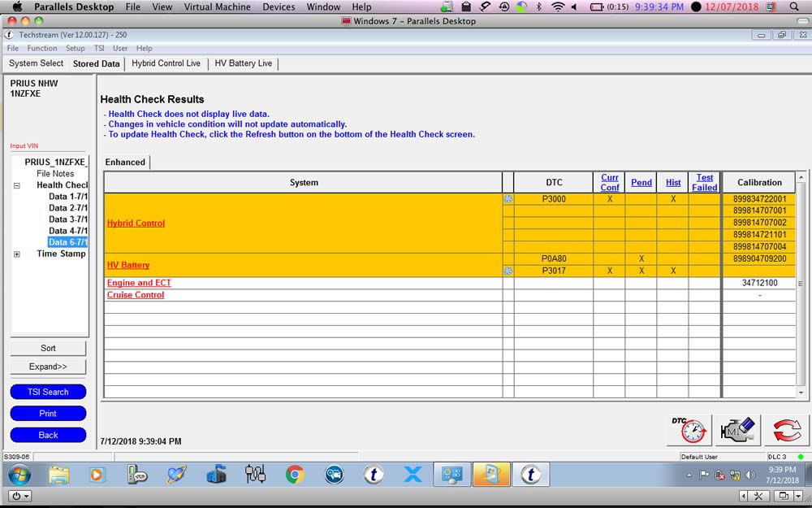This screenshot has height=508, width=812.
Task: Select the Enhanced tab
Action: (125, 163)
